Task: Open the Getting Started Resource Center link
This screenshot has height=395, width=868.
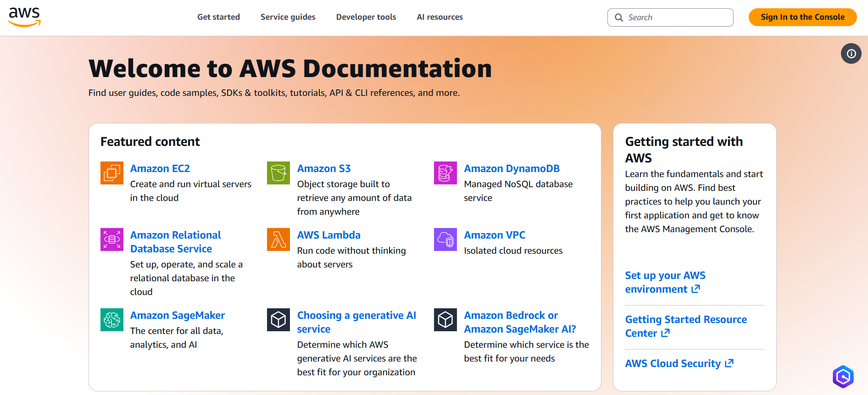Action: click(685, 326)
